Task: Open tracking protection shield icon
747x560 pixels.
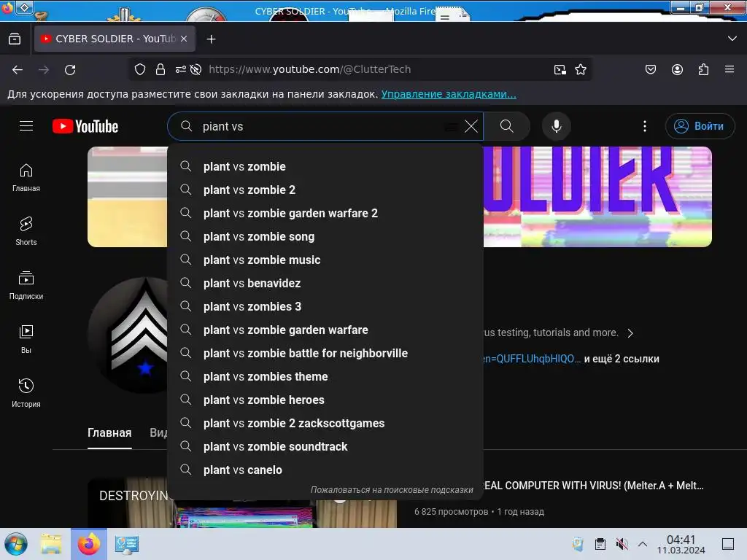Action: click(139, 69)
